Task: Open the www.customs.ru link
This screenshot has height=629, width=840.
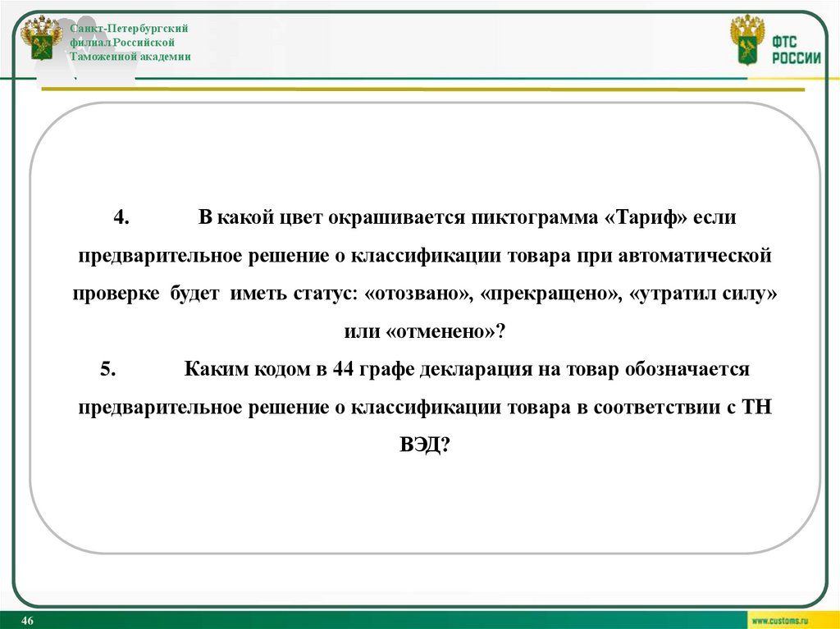Action: pos(779,621)
